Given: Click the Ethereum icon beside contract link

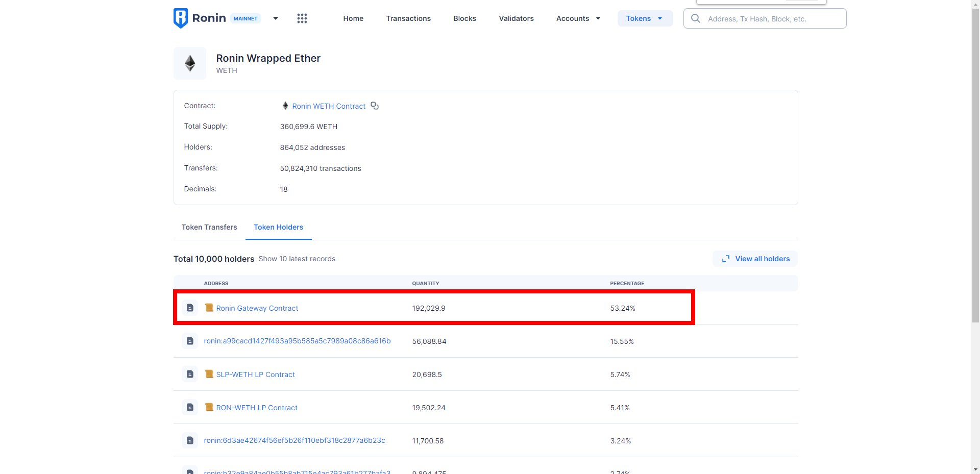Looking at the screenshot, I should [285, 106].
